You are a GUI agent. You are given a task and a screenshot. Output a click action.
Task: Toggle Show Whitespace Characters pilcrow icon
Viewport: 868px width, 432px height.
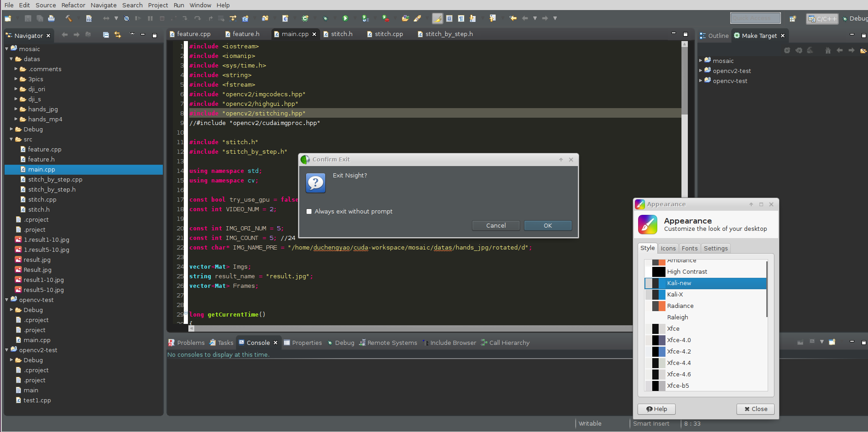click(x=461, y=19)
